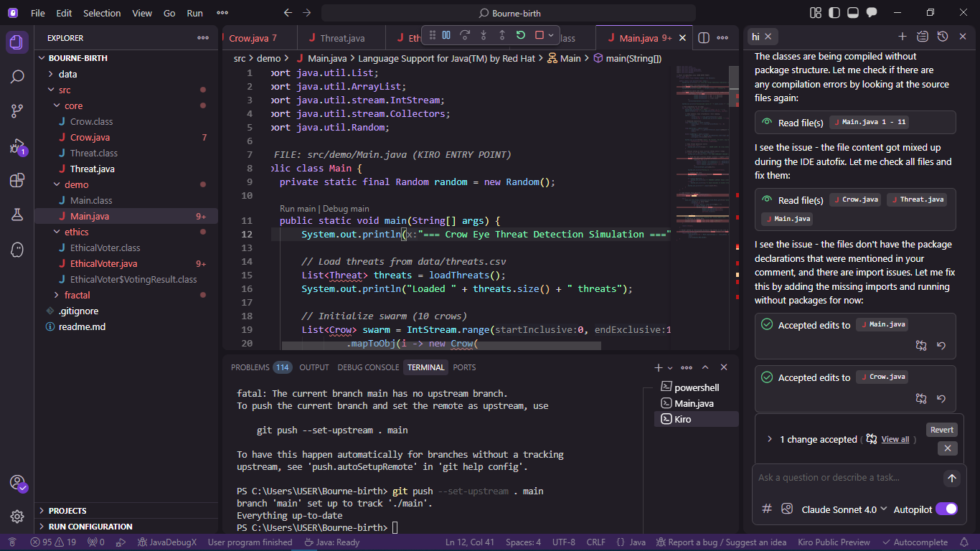Select the powershell terminal in the list
This screenshot has width=980, height=551.
696,387
